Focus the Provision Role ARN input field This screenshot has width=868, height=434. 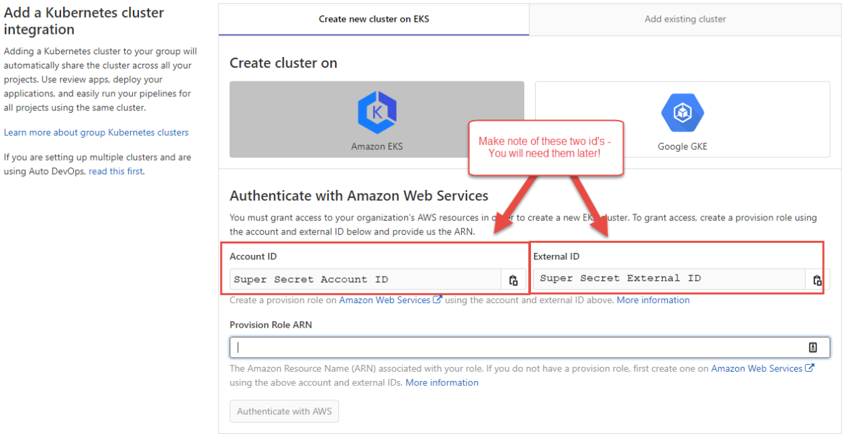530,347
